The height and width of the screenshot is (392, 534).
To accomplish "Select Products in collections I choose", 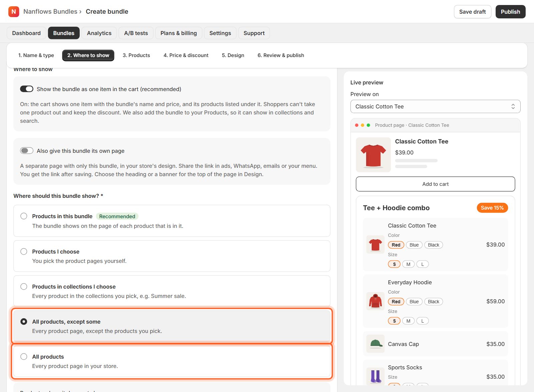I will [24, 287].
